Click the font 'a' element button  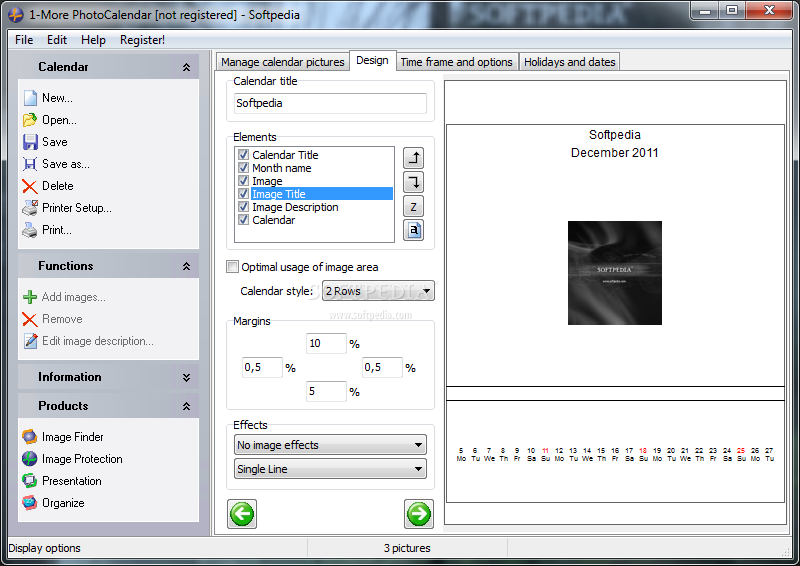[413, 230]
